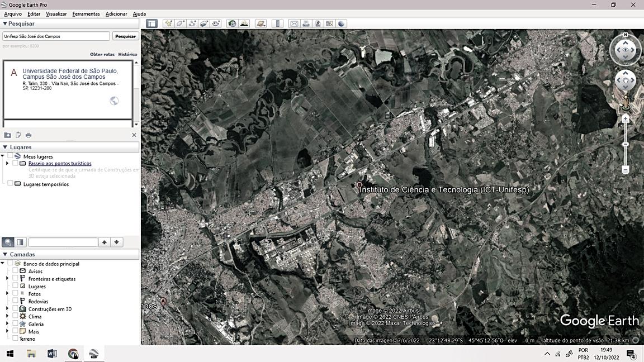The height and width of the screenshot is (362, 644).
Task: Turn on the Rodovias layer checkbox
Action: [15, 301]
